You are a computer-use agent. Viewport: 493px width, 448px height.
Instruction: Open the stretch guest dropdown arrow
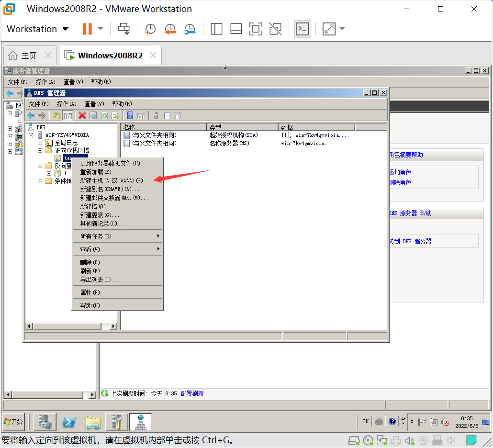coord(342,29)
